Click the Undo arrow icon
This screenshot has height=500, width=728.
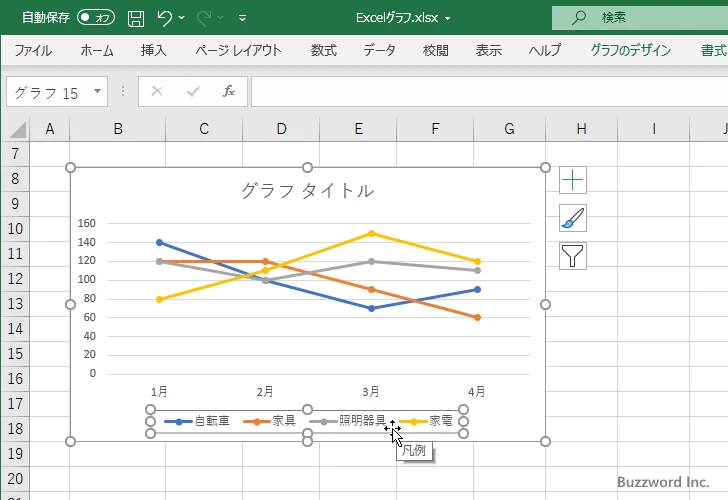(165, 18)
